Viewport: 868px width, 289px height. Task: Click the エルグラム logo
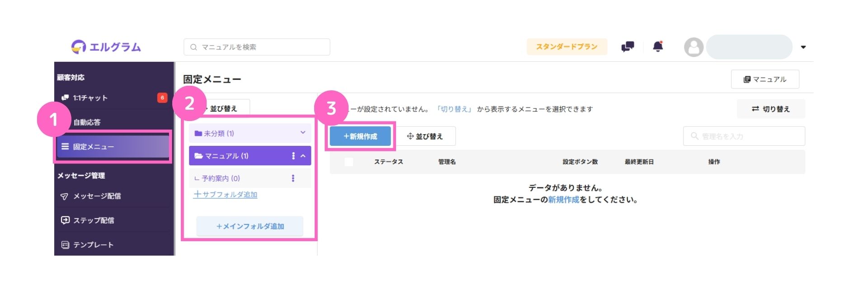click(x=106, y=47)
